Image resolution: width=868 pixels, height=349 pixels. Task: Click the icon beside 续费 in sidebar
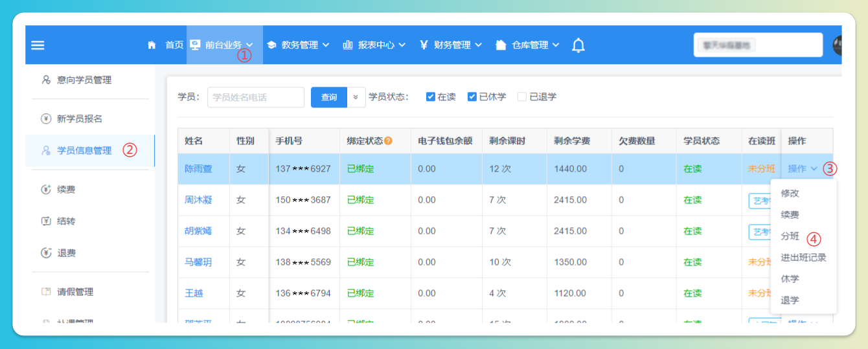(x=46, y=189)
